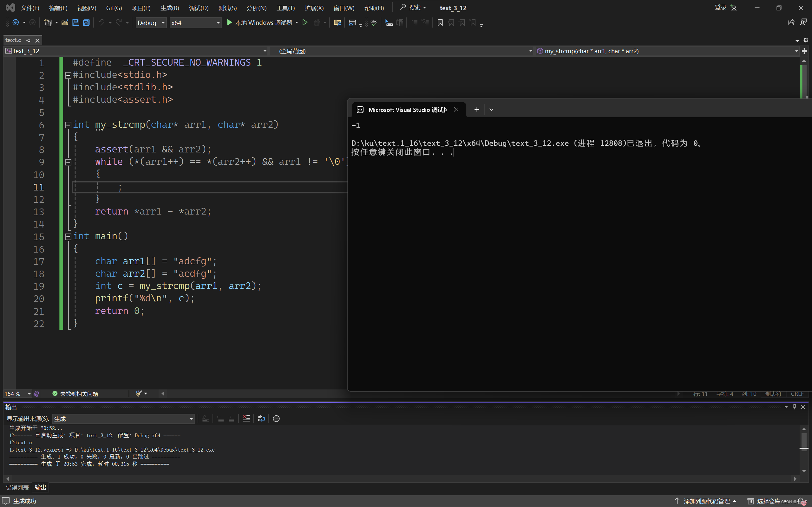The width and height of the screenshot is (812, 507).
Task: Click the clock timestamp icon in the Output toolbar
Action: coord(276,419)
